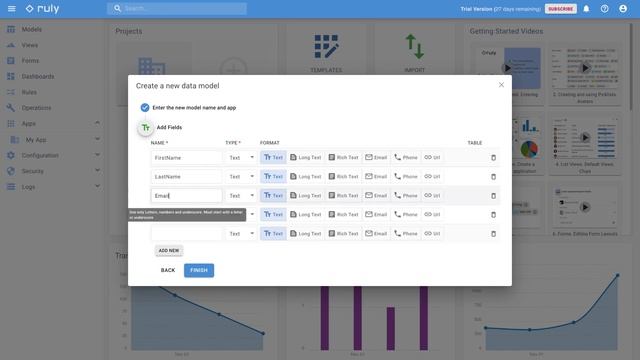Focus the Email name input field
640x360 pixels.
tap(187, 196)
